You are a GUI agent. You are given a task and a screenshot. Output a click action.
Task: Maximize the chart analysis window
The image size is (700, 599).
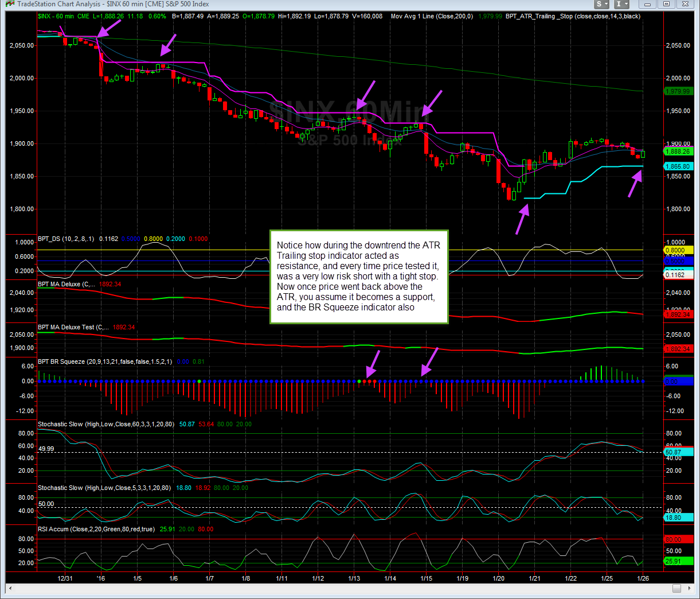[x=667, y=4]
